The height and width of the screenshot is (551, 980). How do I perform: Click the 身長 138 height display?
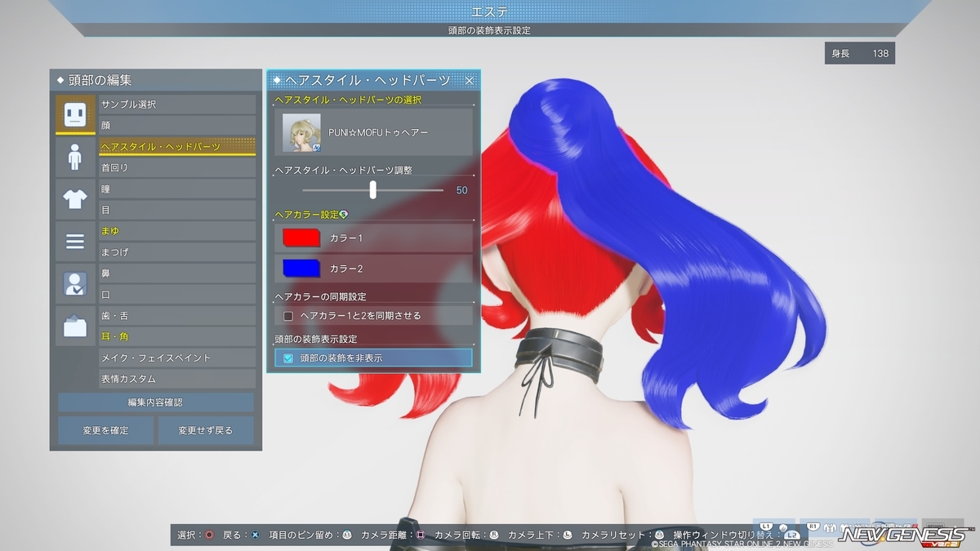pyautogui.click(x=860, y=53)
